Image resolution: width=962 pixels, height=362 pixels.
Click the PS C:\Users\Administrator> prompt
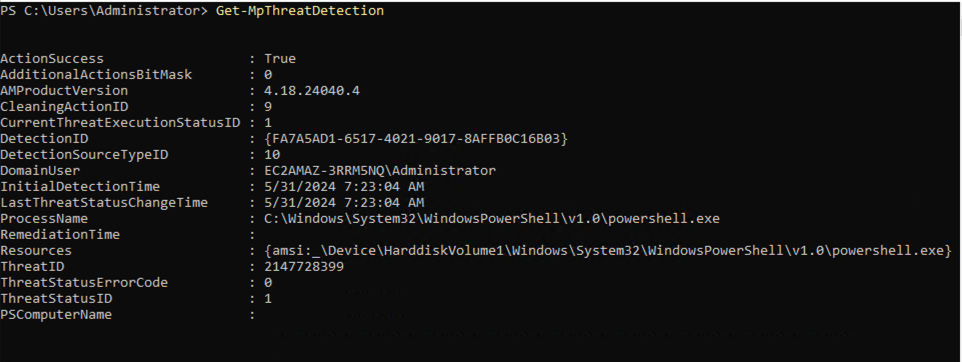104,11
